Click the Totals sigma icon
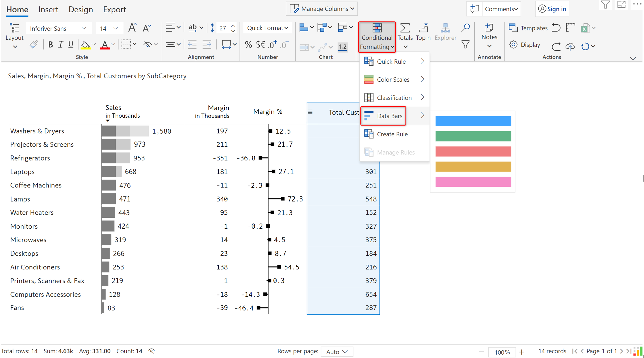The height and width of the screenshot is (358, 644). point(405,29)
